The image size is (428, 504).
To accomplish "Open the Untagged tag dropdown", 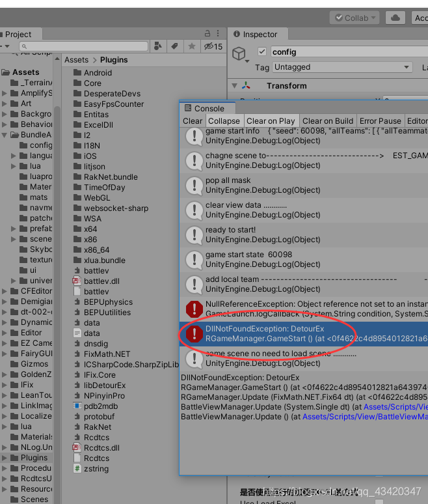I will (342, 67).
